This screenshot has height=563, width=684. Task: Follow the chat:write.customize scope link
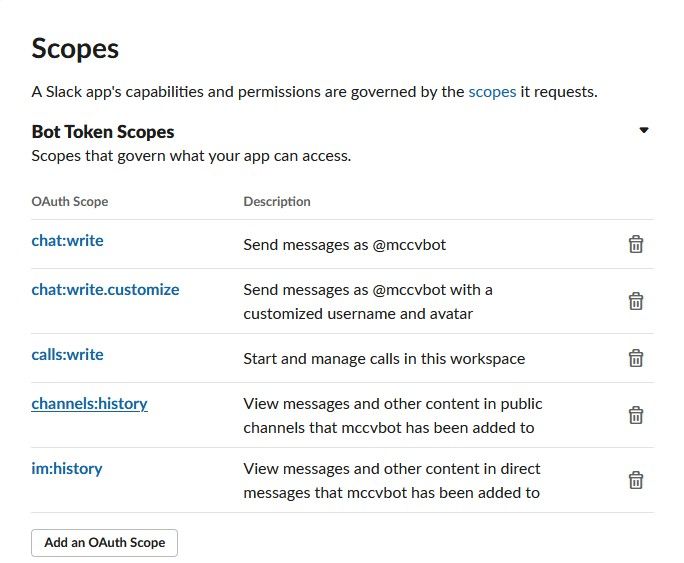[105, 289]
